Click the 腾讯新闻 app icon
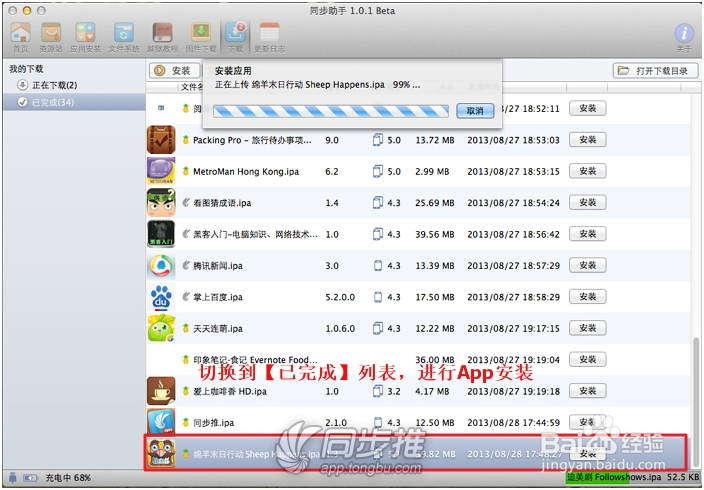This screenshot has width=704, height=490. (x=161, y=265)
